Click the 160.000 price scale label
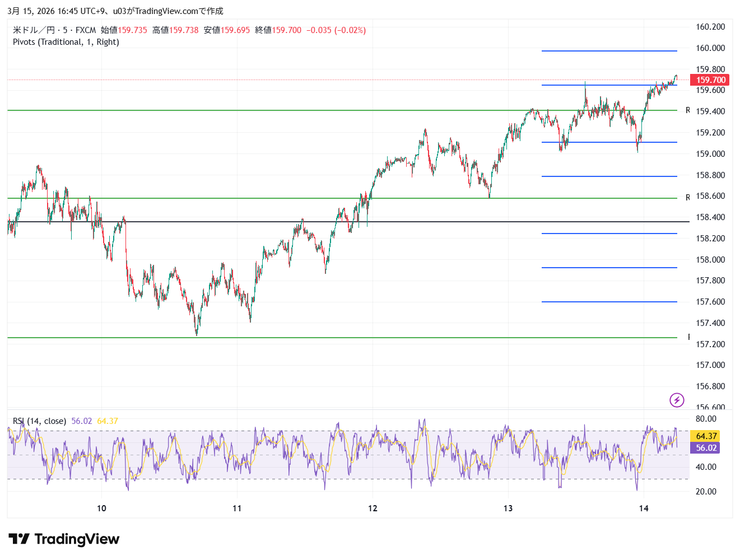The height and width of the screenshot is (560, 740). (710, 48)
